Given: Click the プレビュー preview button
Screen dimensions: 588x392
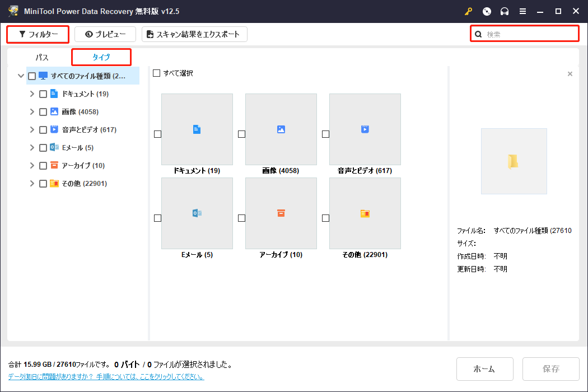Looking at the screenshot, I should (105, 34).
